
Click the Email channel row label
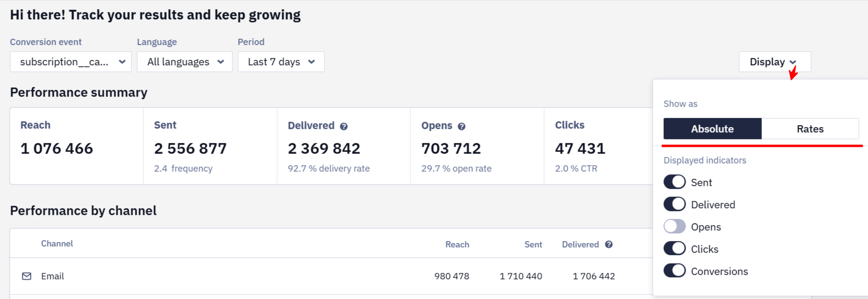tap(53, 276)
